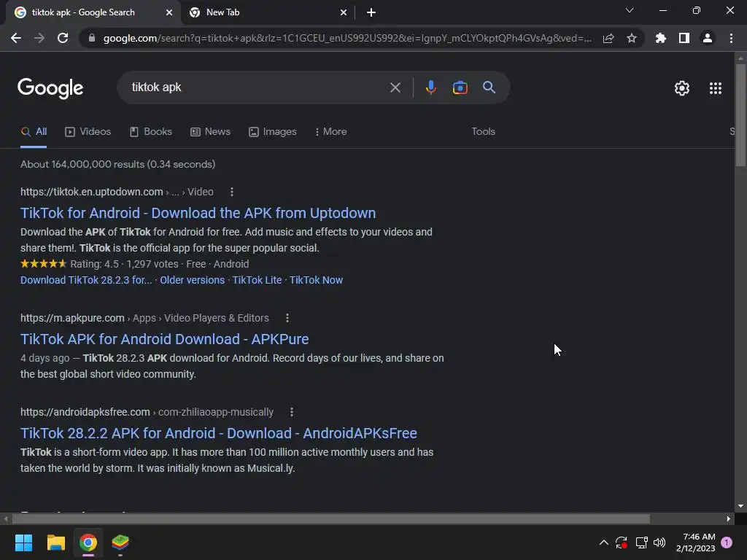The height and width of the screenshot is (560, 747).
Task: Share this page from the address bar
Action: click(608, 38)
